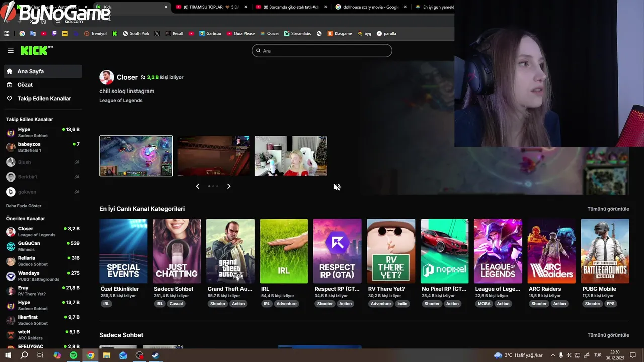Click the MOBA tag under League of Legends
Image resolution: width=644 pixels, height=362 pixels.
pyautogui.click(x=484, y=304)
